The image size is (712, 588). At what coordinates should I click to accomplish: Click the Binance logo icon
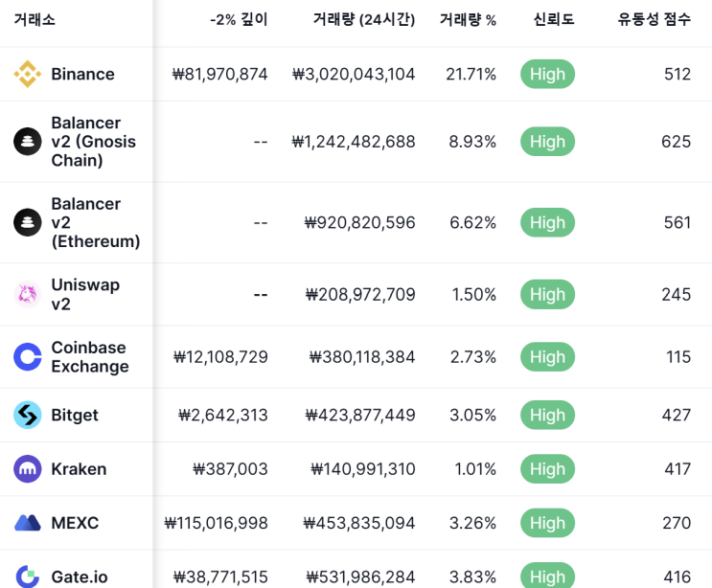tap(28, 75)
